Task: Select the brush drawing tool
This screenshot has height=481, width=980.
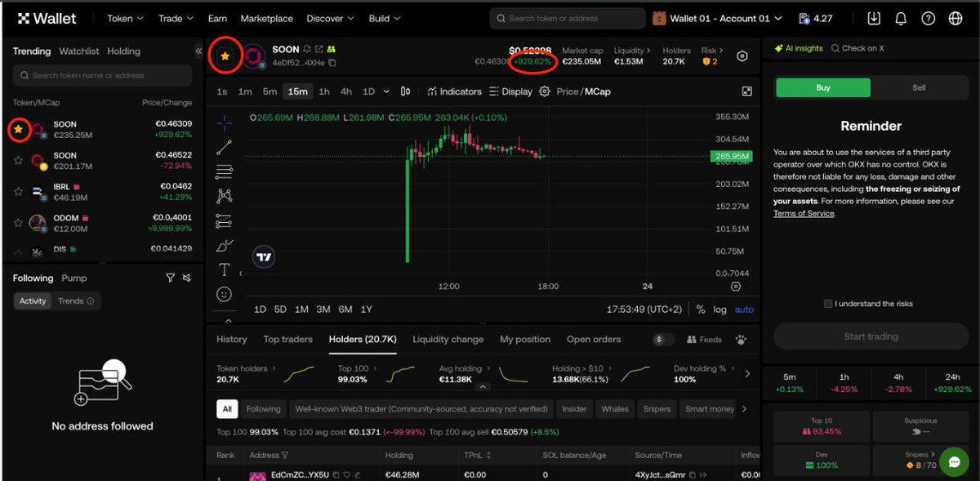Action: 224,245
